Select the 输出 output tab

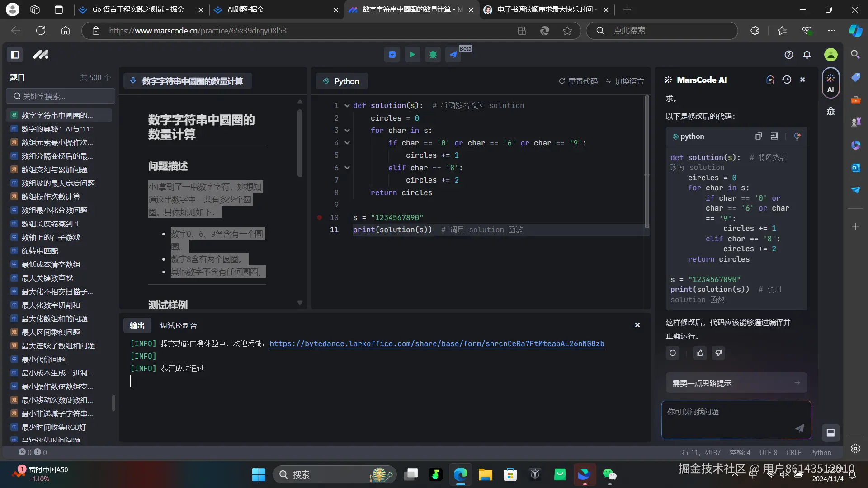point(137,325)
